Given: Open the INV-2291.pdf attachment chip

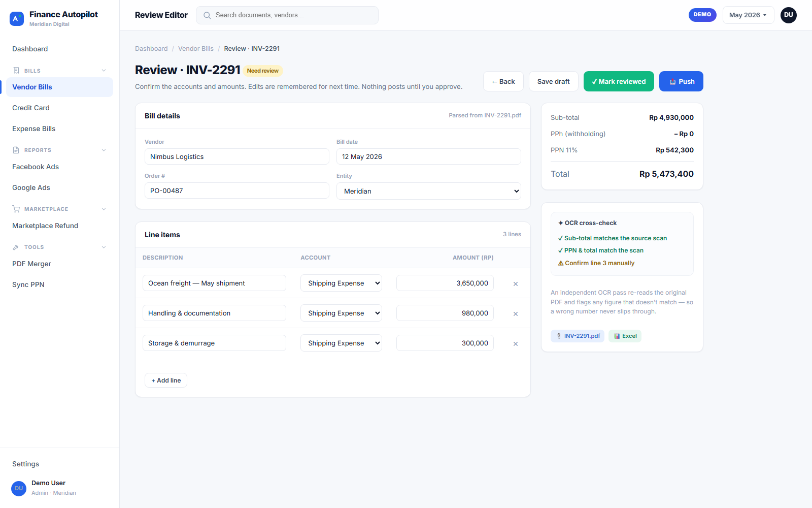Looking at the screenshot, I should [x=578, y=336].
